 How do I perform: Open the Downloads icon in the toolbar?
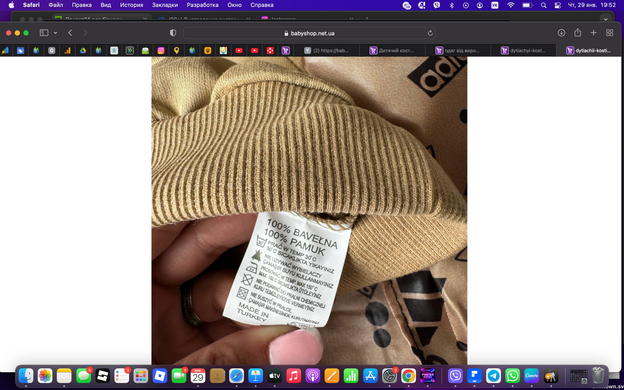click(561, 33)
